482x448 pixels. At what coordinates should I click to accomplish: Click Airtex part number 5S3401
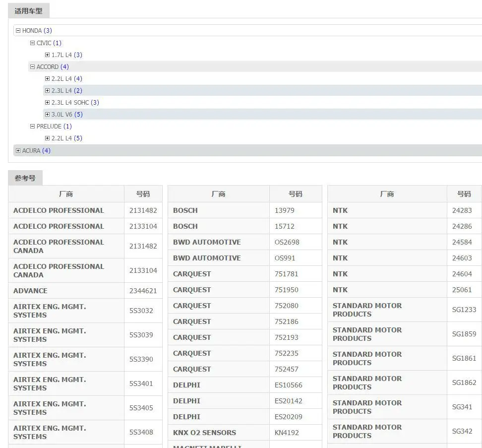[141, 384]
